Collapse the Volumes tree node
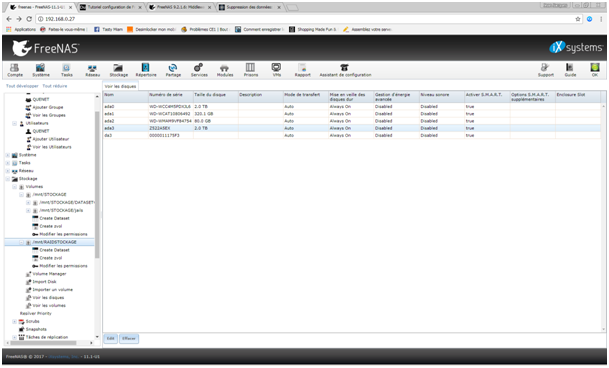 click(x=15, y=187)
